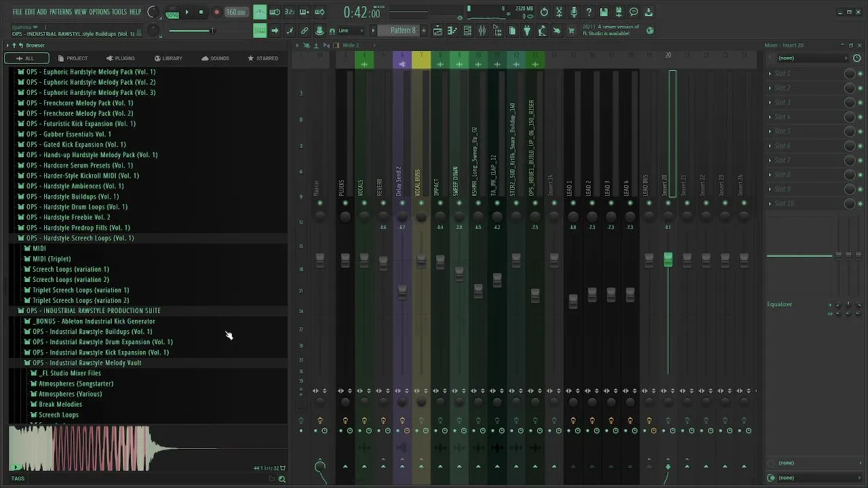Viewport: 868px width, 488px height.
Task: Enable wait for input before recording
Action: tap(275, 12)
